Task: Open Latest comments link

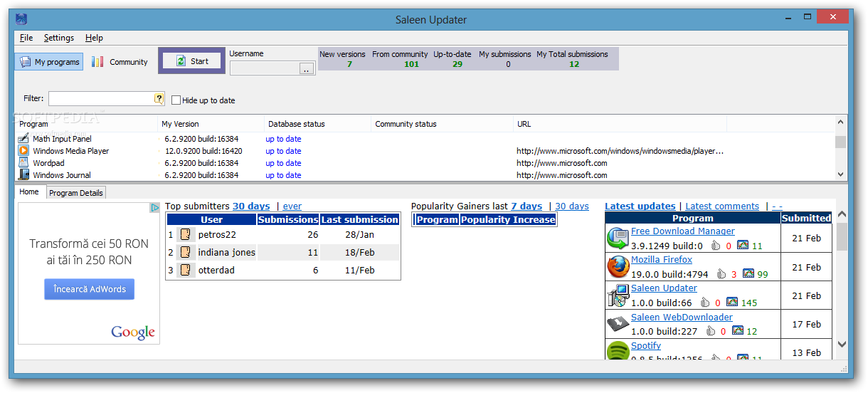Action: point(722,206)
